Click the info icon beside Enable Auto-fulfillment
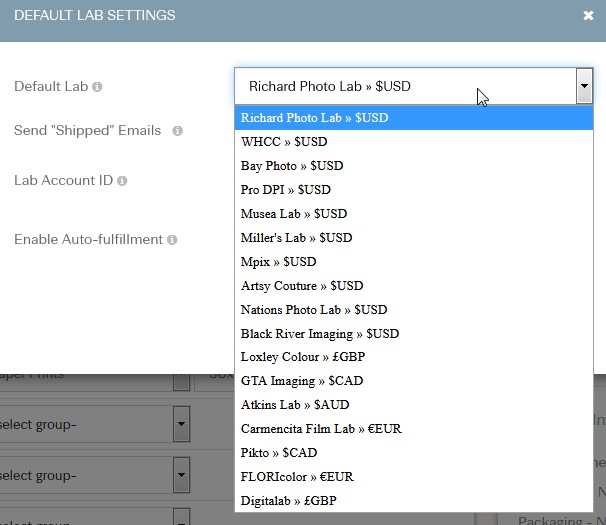606x525 pixels. click(x=172, y=240)
